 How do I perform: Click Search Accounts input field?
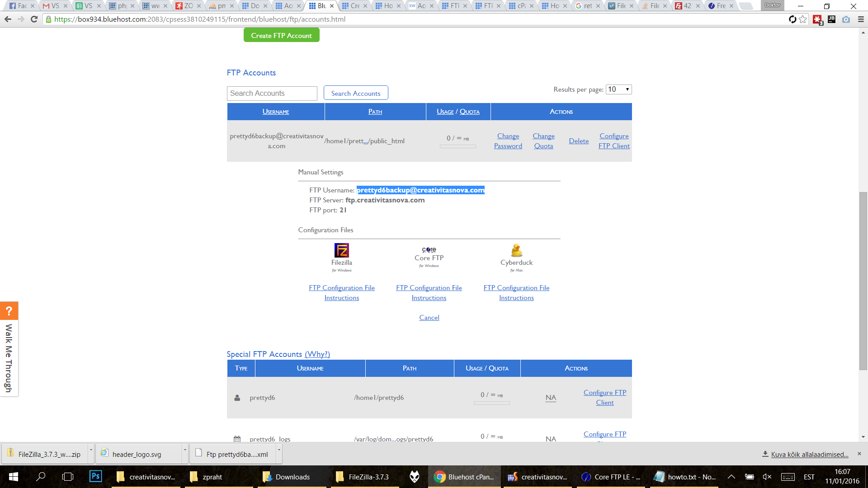tap(273, 93)
